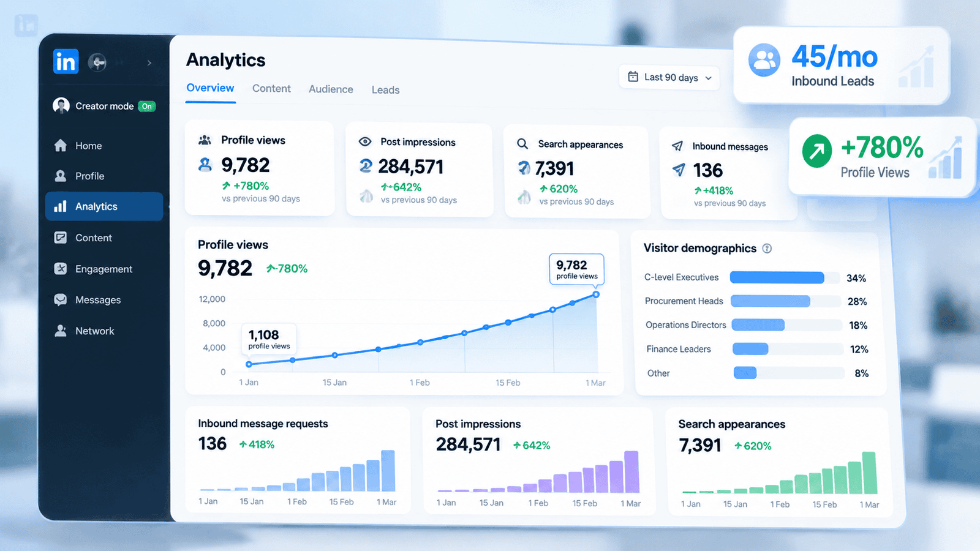Switch to the Overview tab
Image resolution: width=980 pixels, height=551 pixels.
pos(210,88)
